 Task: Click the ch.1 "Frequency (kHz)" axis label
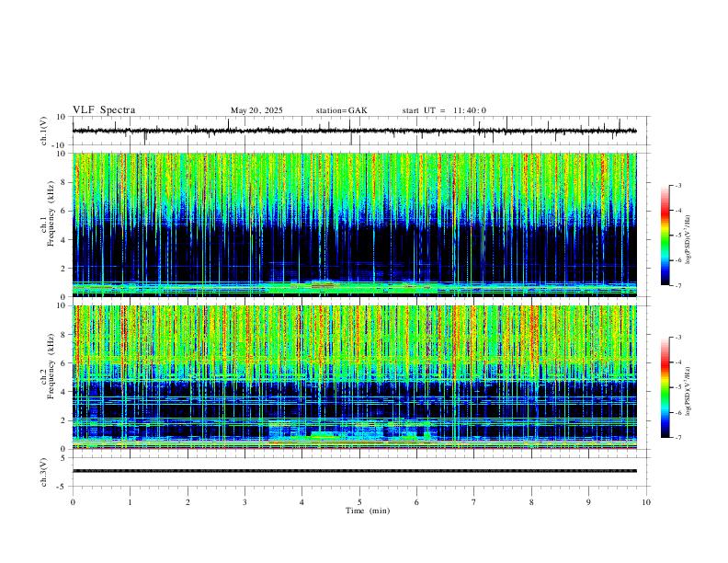click(51, 214)
